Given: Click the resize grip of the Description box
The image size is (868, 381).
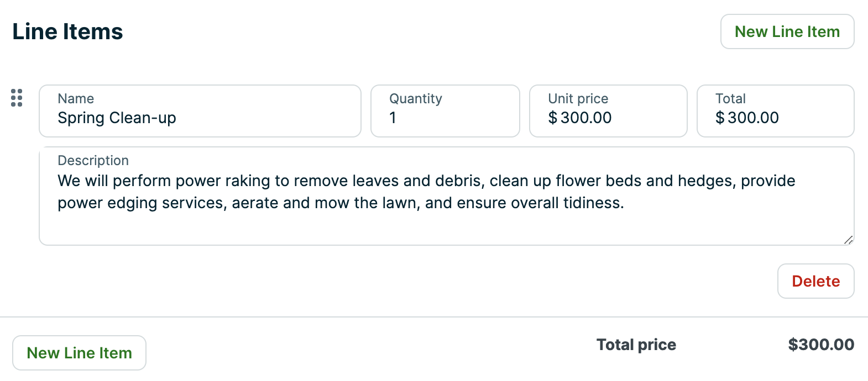Looking at the screenshot, I should click(848, 240).
